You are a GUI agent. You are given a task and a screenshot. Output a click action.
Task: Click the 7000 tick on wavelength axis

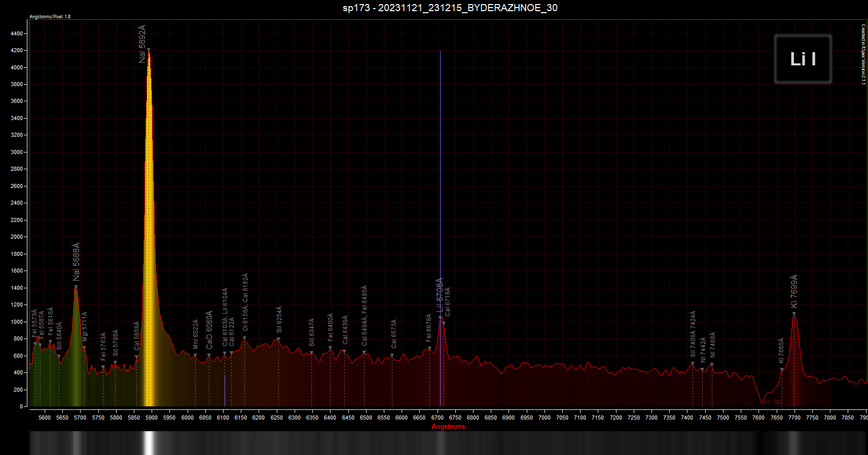pos(544,418)
